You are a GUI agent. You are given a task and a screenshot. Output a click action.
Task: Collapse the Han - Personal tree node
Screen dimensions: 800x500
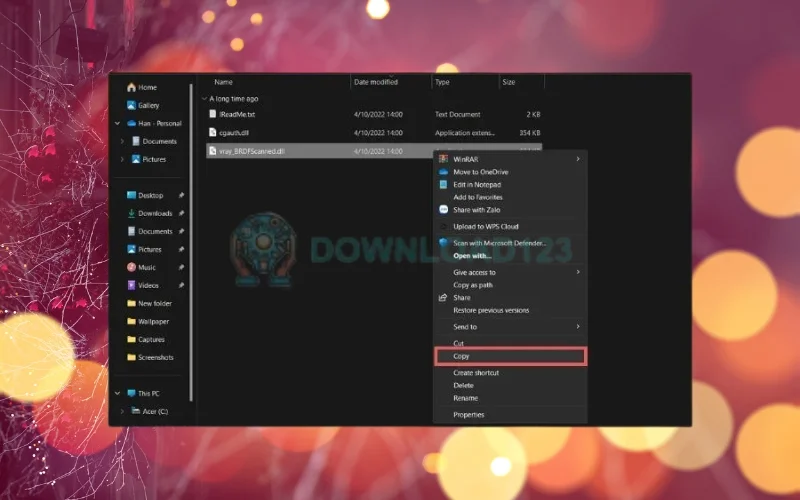pos(120,123)
